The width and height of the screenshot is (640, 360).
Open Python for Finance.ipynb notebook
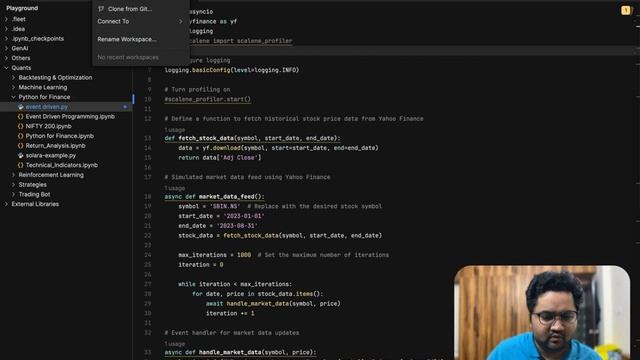tap(60, 136)
